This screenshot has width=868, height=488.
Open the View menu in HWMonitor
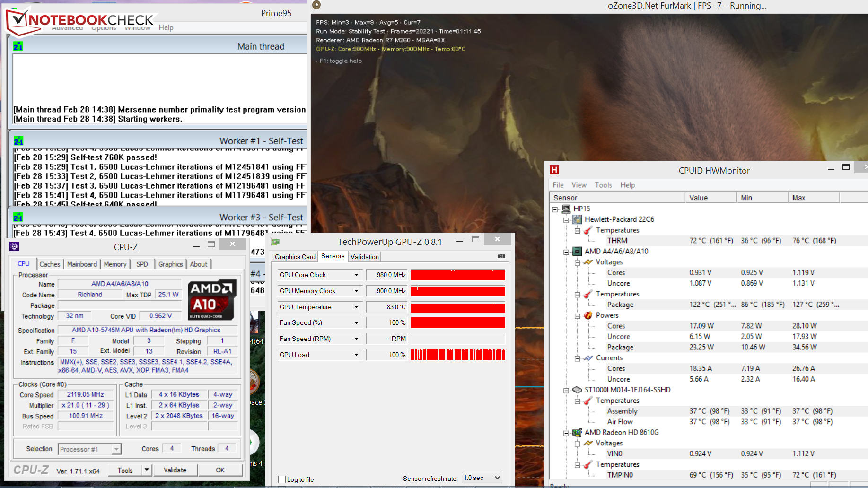click(579, 185)
